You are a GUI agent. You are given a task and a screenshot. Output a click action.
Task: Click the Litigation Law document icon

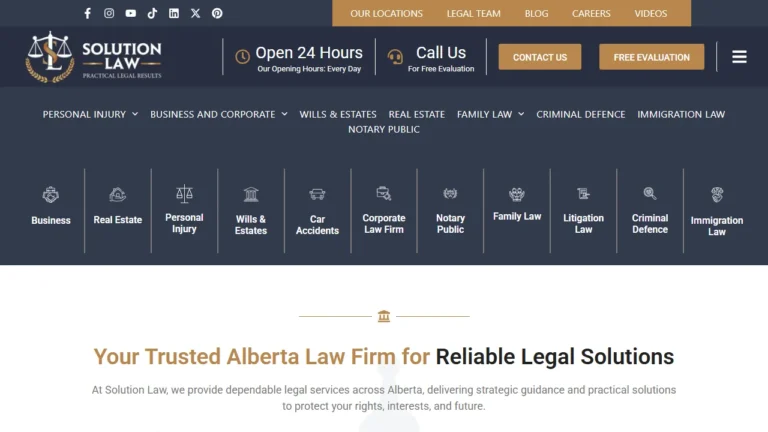(x=583, y=193)
